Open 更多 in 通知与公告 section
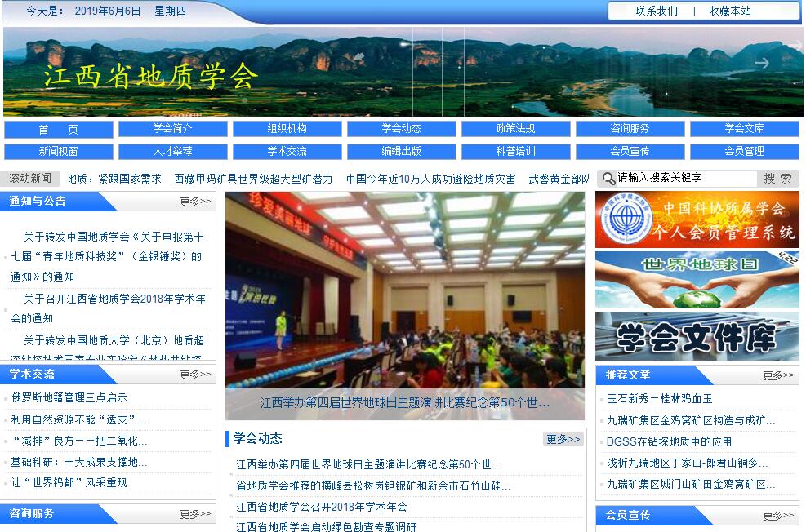Viewport: 806px width, 532px height. [x=195, y=202]
